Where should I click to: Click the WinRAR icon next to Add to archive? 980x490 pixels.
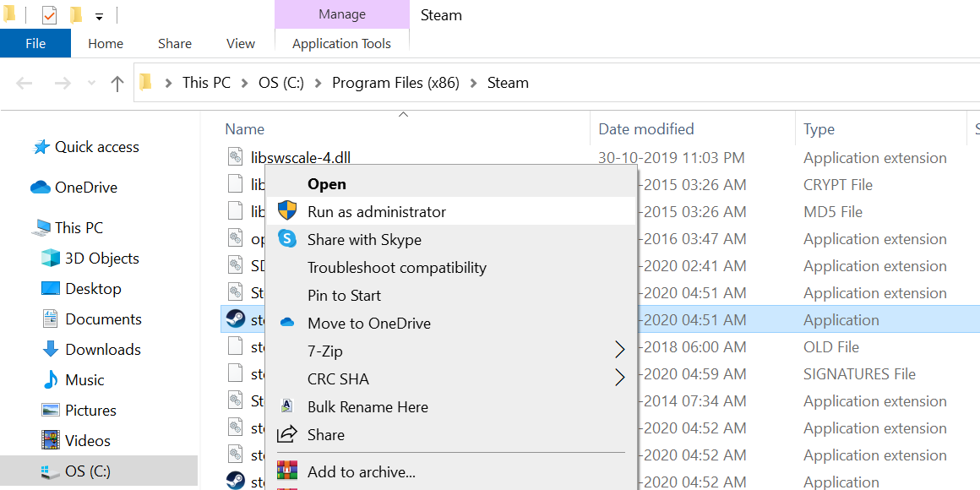click(286, 472)
